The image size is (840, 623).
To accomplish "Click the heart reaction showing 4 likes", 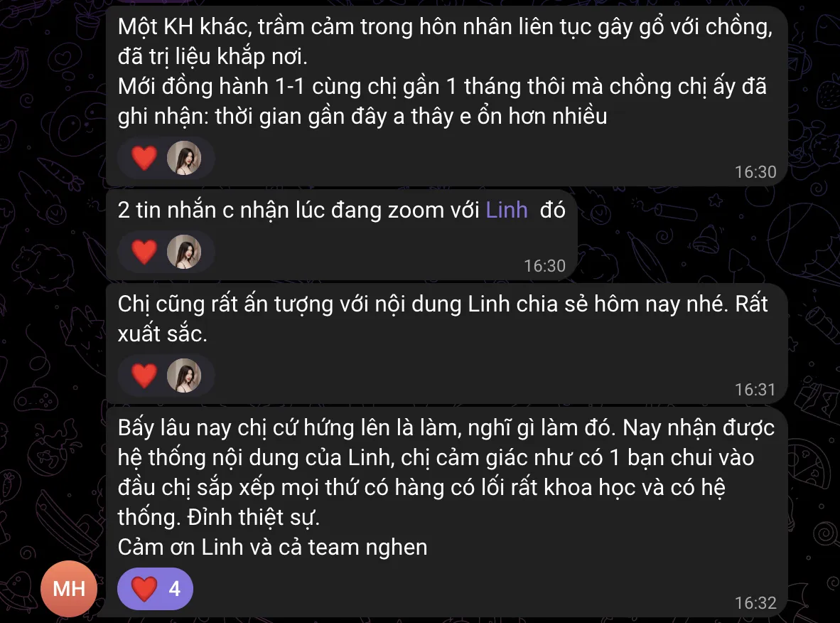I will 155,589.
